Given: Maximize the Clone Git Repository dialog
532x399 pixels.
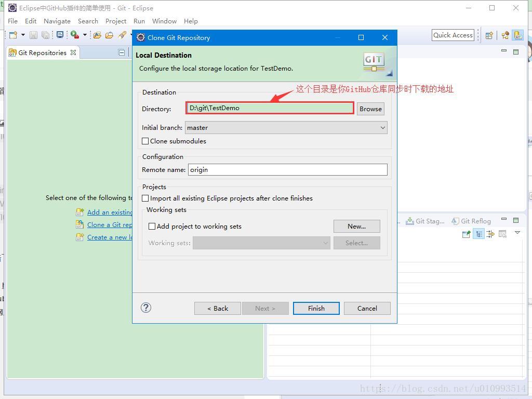Looking at the screenshot, I should click(361, 37).
